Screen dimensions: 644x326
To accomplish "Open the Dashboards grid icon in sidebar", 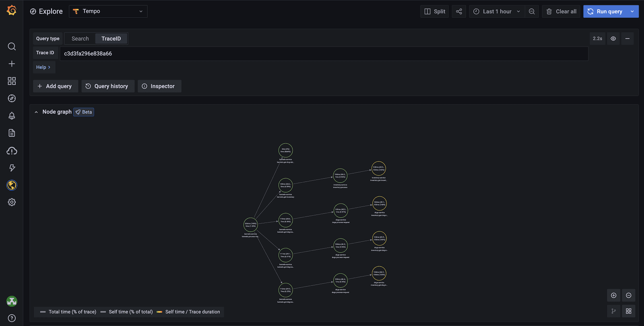I will point(12,81).
